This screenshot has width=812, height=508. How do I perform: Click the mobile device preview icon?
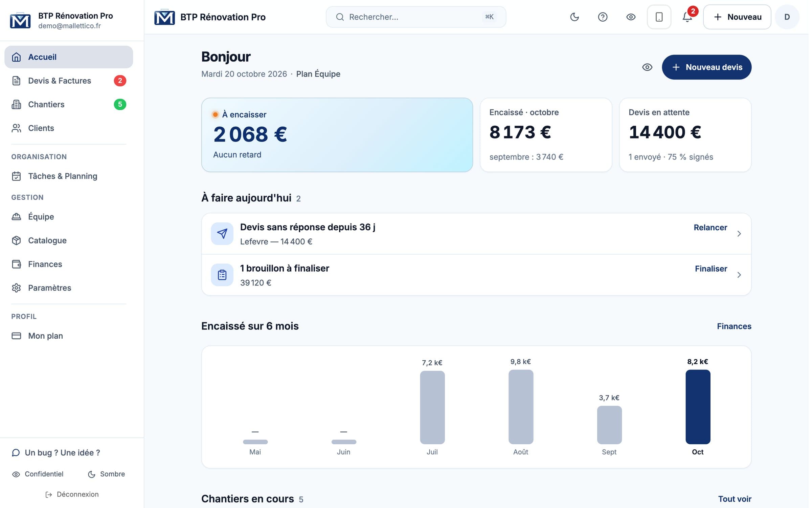click(x=659, y=17)
